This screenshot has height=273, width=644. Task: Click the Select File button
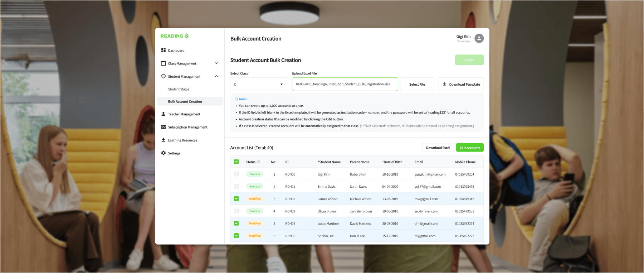click(x=417, y=84)
